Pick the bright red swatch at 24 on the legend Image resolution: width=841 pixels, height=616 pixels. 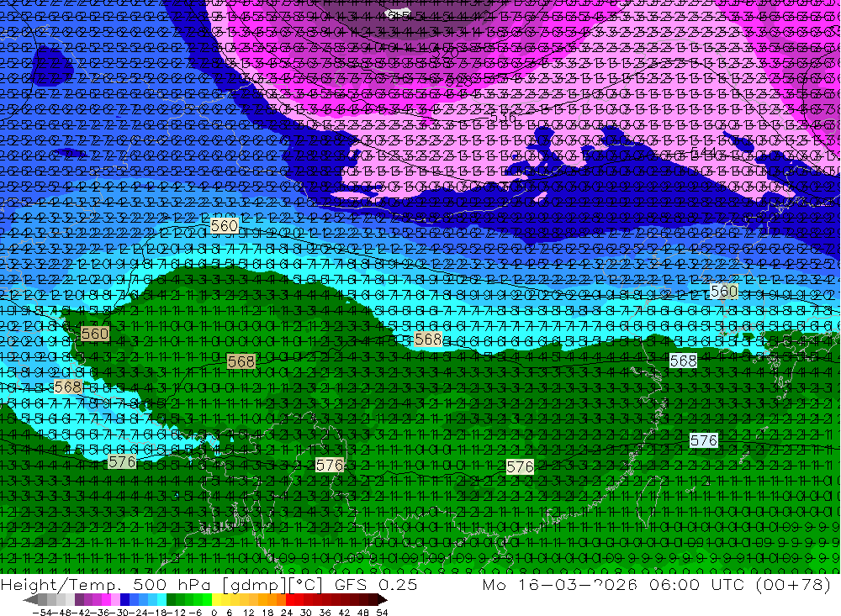click(290, 599)
